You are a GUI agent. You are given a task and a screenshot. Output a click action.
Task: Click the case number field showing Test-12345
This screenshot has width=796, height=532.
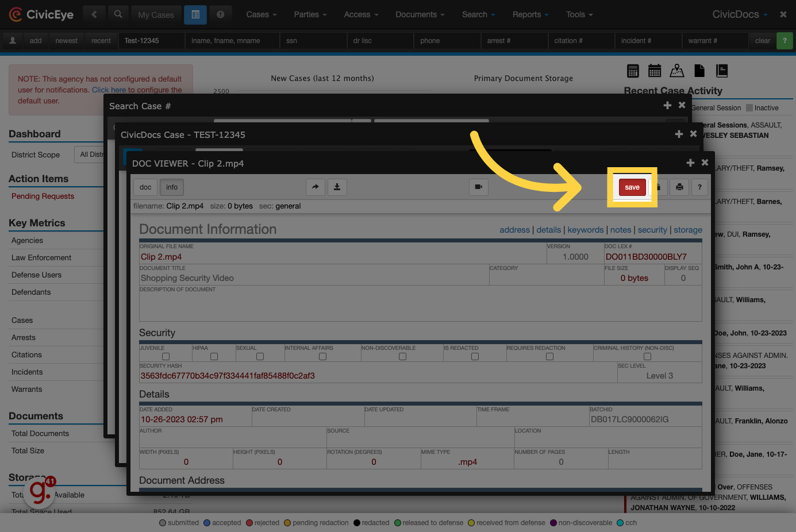(x=151, y=41)
